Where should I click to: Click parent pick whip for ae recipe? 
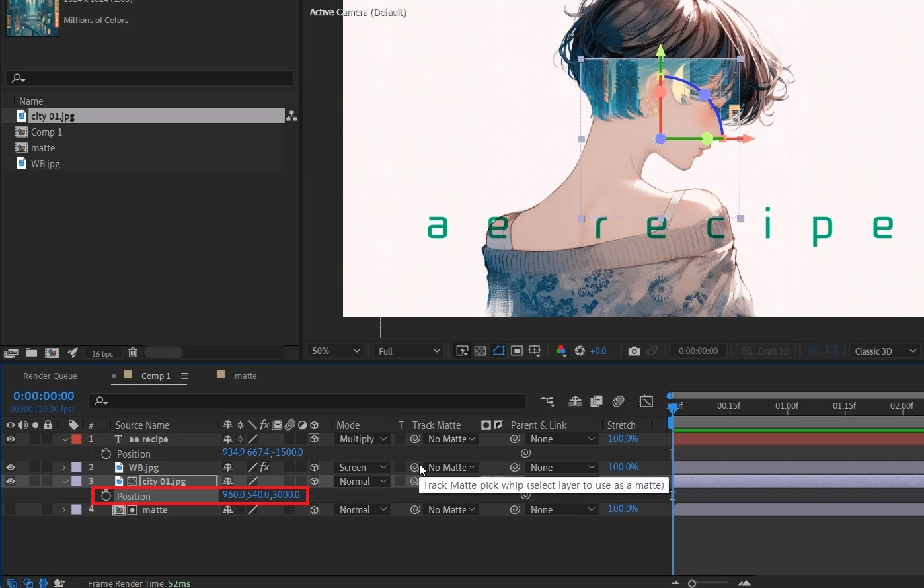[515, 439]
